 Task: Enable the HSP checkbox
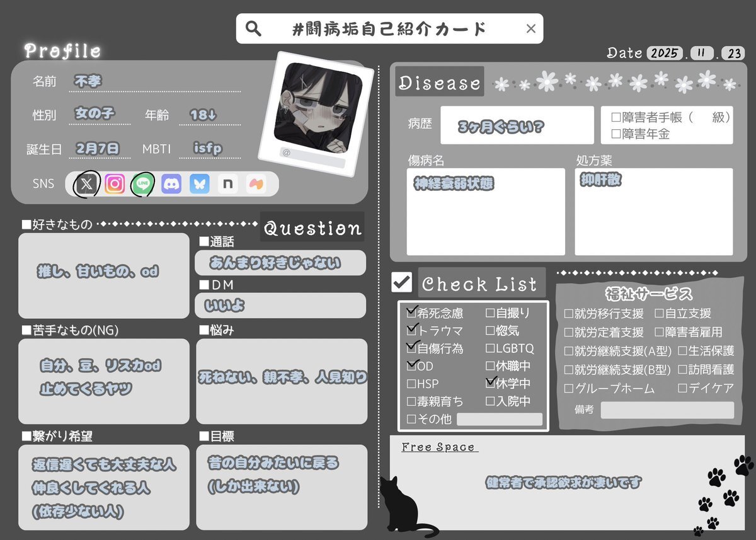412,384
